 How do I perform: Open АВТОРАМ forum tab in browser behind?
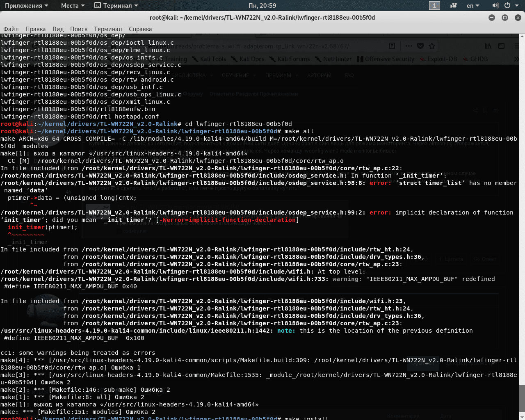click(319, 75)
